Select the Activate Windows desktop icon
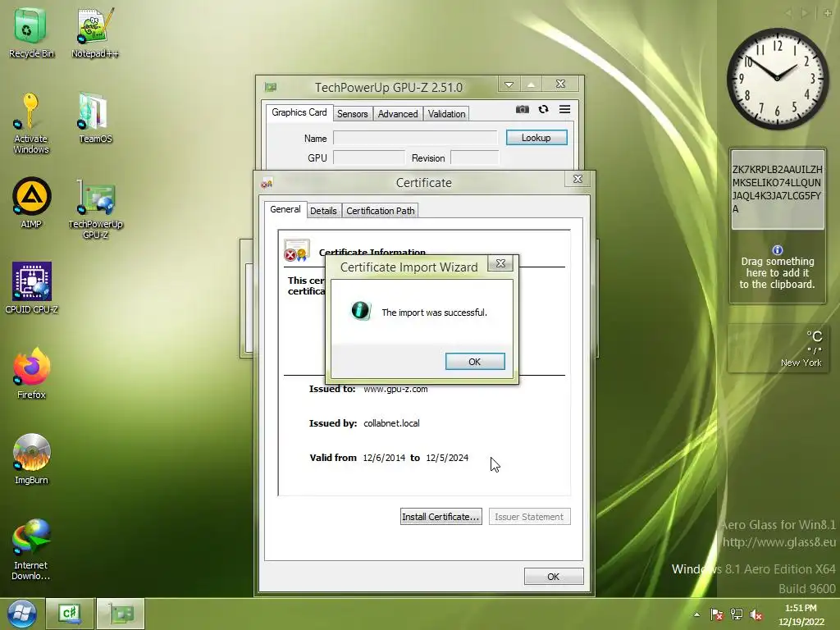The width and height of the screenshot is (840, 630). [x=31, y=124]
